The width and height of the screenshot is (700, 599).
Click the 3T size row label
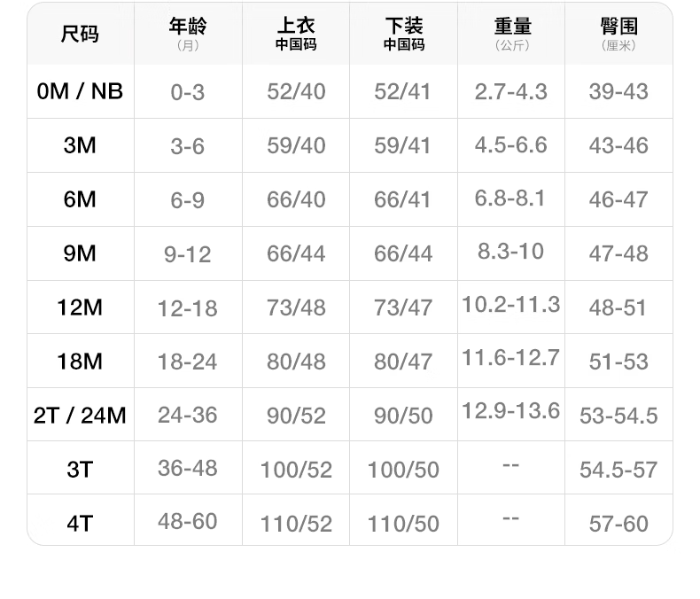point(80,469)
